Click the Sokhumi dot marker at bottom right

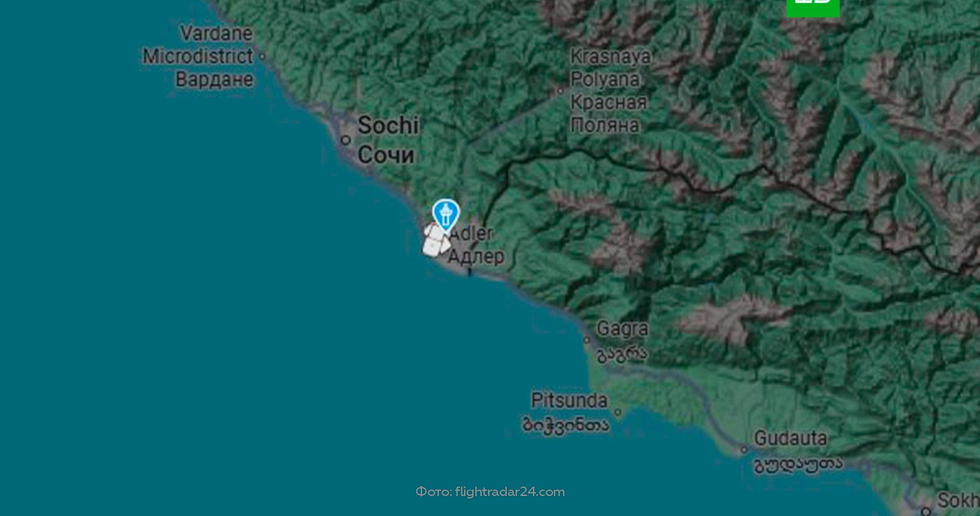pyautogui.click(x=926, y=510)
